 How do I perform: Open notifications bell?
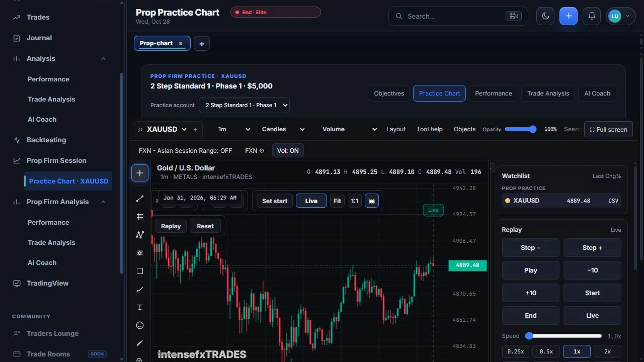(592, 16)
